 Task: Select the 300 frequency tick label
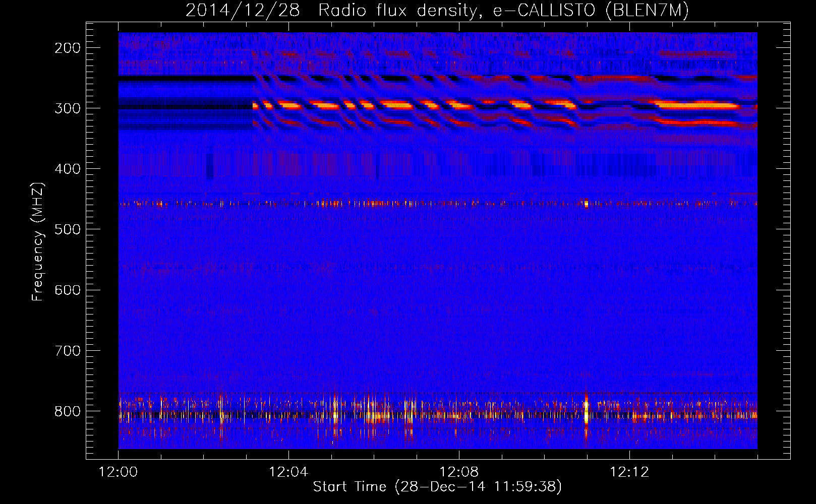[x=68, y=108]
